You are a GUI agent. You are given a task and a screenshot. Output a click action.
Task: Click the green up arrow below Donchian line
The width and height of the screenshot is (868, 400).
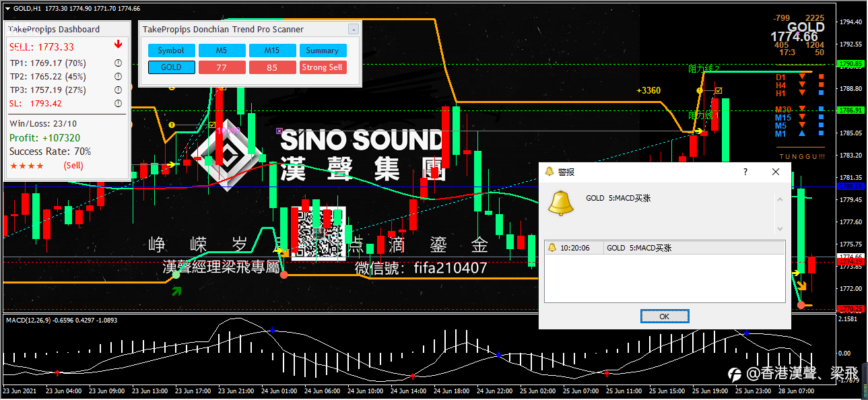(x=176, y=291)
